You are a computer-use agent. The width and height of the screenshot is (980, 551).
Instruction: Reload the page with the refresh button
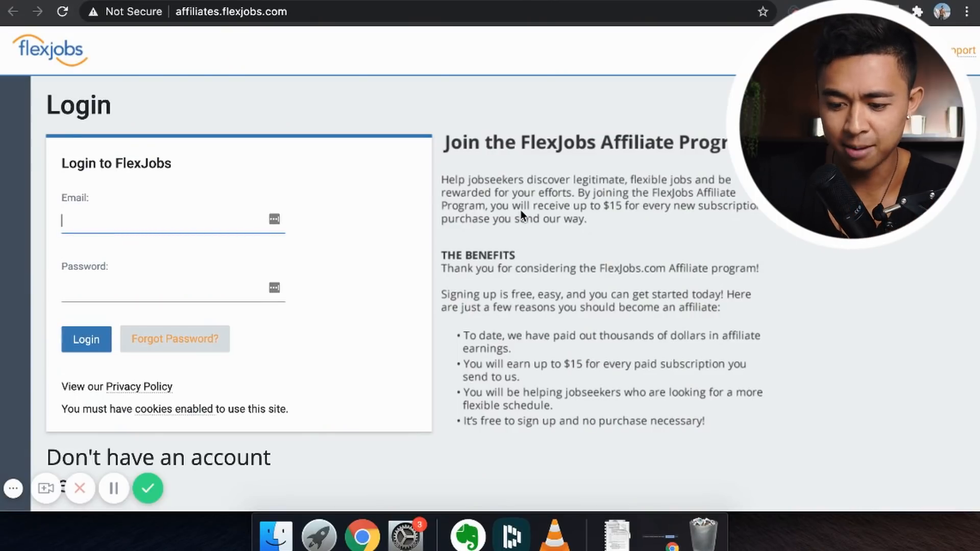[x=62, y=11]
